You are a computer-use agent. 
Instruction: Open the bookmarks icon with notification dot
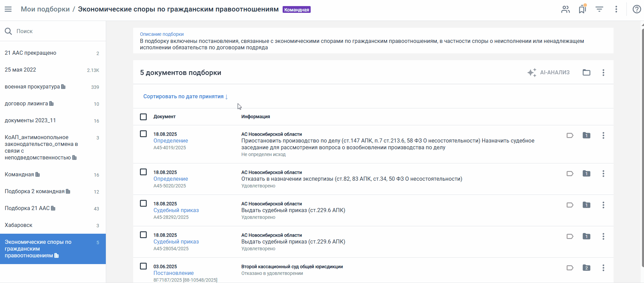[582, 9]
